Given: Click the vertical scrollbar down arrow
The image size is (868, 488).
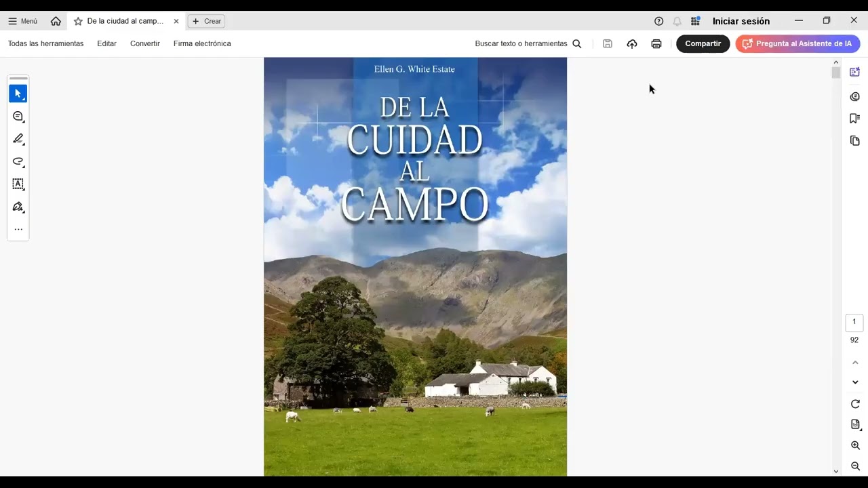Looking at the screenshot, I should pos(835,471).
